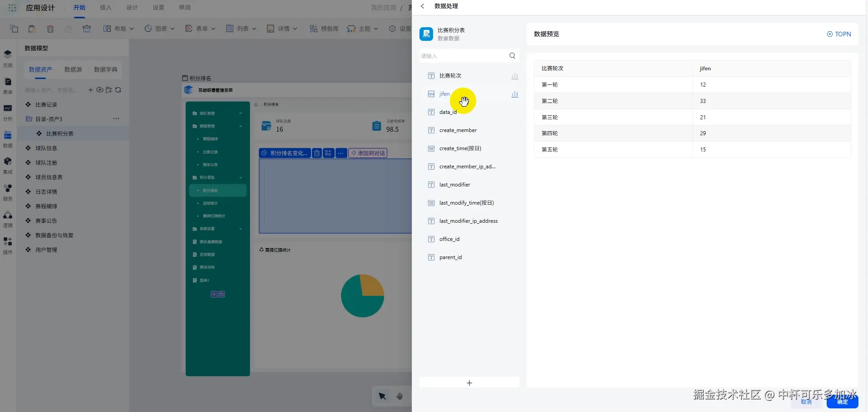Refresh the data asset list
Image resolution: width=868 pixels, height=412 pixels.
tap(118, 90)
